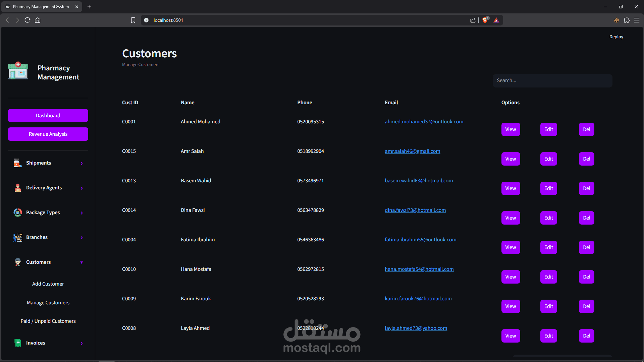Image resolution: width=644 pixels, height=362 pixels.
Task: Click the Branches sidebar icon
Action: [x=17, y=237]
